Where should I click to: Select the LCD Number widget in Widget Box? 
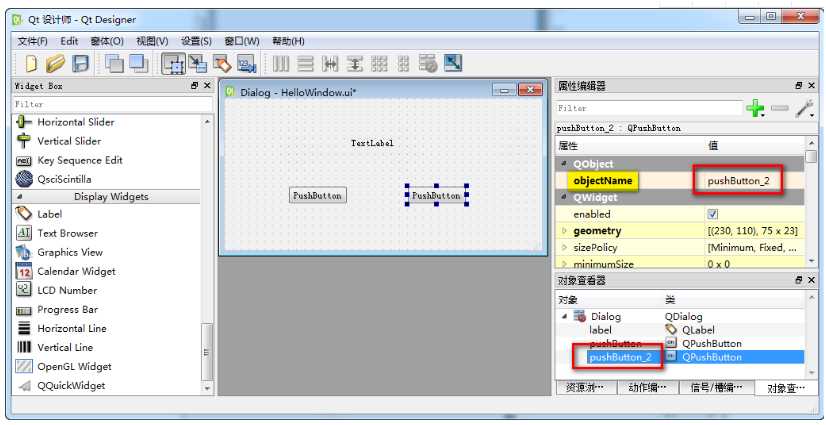click(x=67, y=290)
